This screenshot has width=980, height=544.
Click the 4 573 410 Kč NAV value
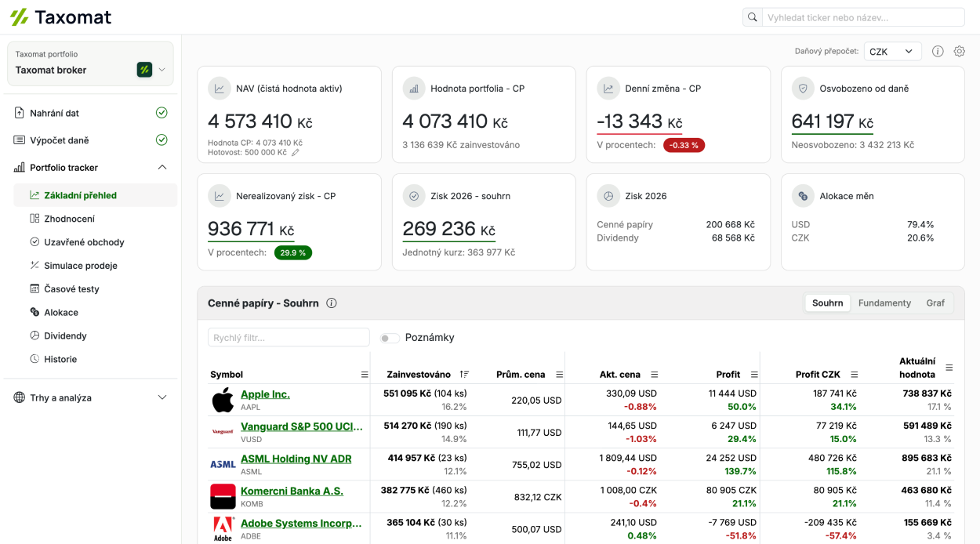tap(260, 121)
